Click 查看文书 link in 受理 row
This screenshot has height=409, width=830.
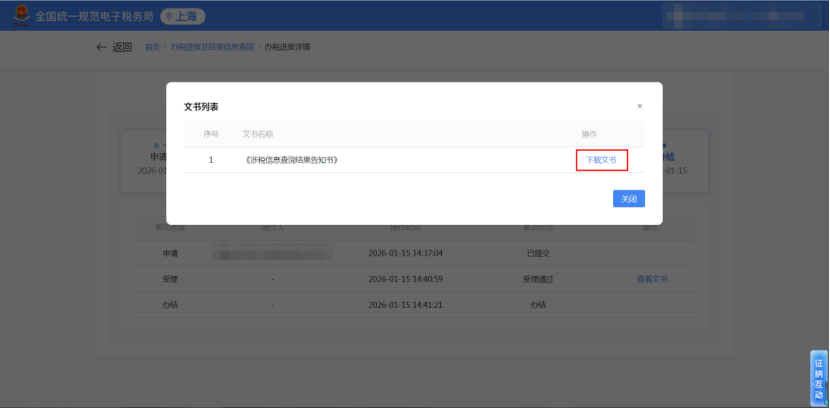(652, 279)
